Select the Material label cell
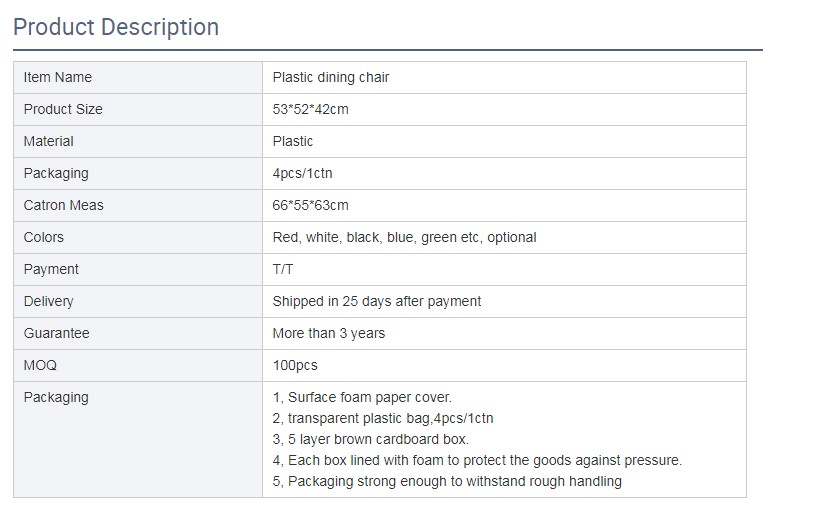This screenshot has height=507, width=815. 49,141
